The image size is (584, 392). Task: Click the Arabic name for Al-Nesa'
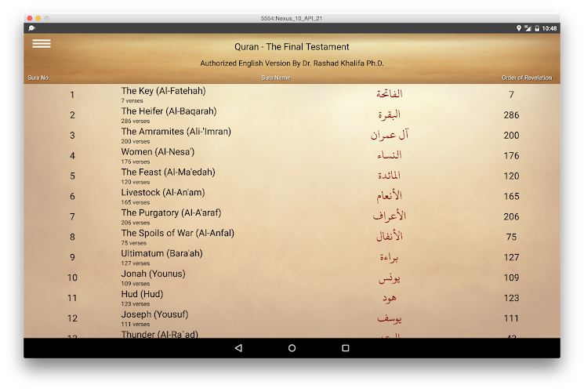point(390,155)
